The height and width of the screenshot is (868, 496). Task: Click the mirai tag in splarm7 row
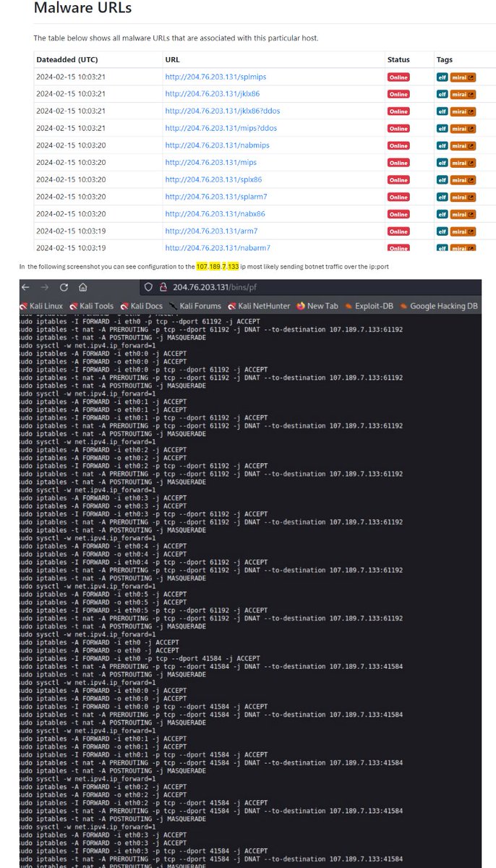coord(463,197)
